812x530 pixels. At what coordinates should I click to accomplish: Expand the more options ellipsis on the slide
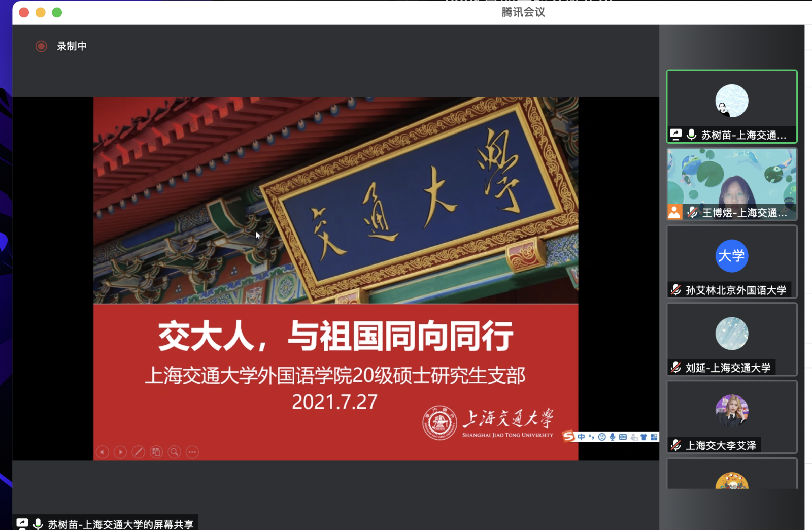192,452
